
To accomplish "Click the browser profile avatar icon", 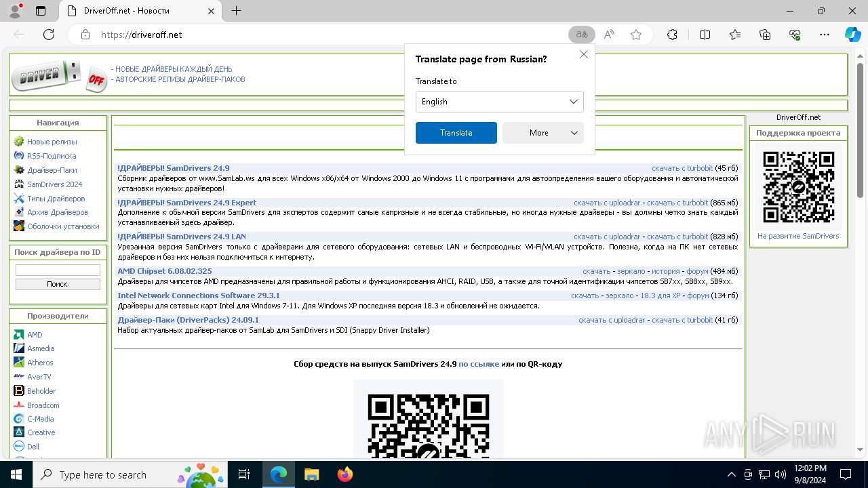I will click(15, 11).
